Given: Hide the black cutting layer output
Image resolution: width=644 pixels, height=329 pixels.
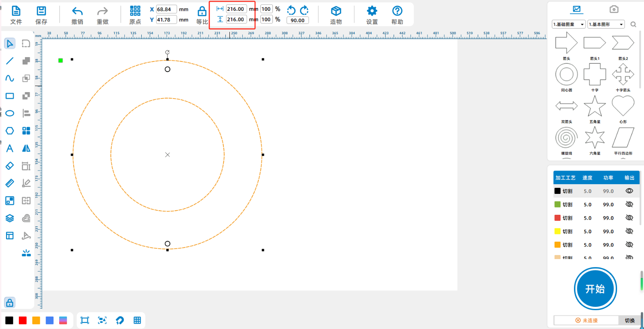Looking at the screenshot, I should 629,191.
